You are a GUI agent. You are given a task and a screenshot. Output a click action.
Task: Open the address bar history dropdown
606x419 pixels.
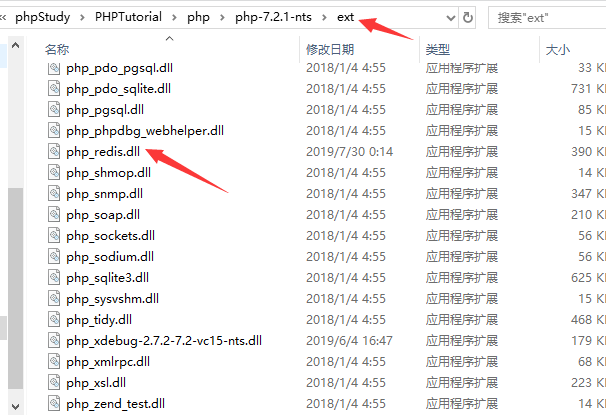[x=450, y=18]
